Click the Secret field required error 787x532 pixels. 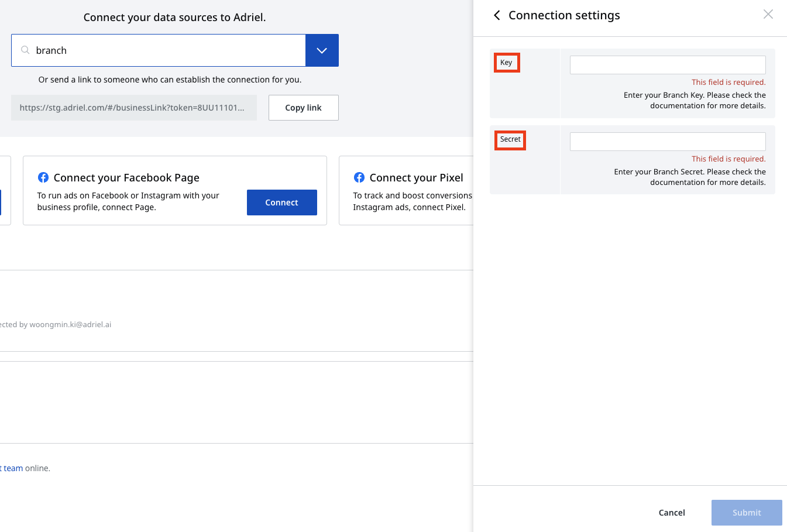click(728, 159)
